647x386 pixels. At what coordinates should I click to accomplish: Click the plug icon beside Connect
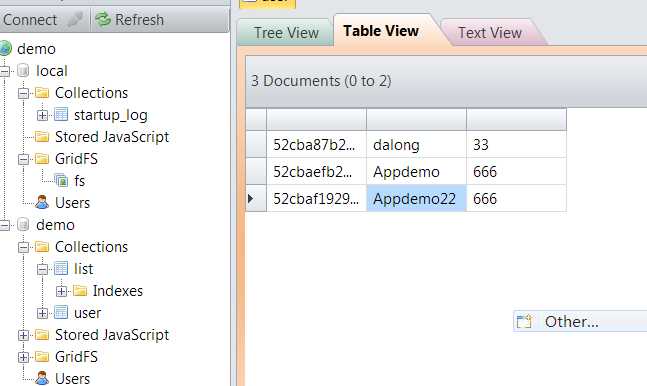pos(75,19)
